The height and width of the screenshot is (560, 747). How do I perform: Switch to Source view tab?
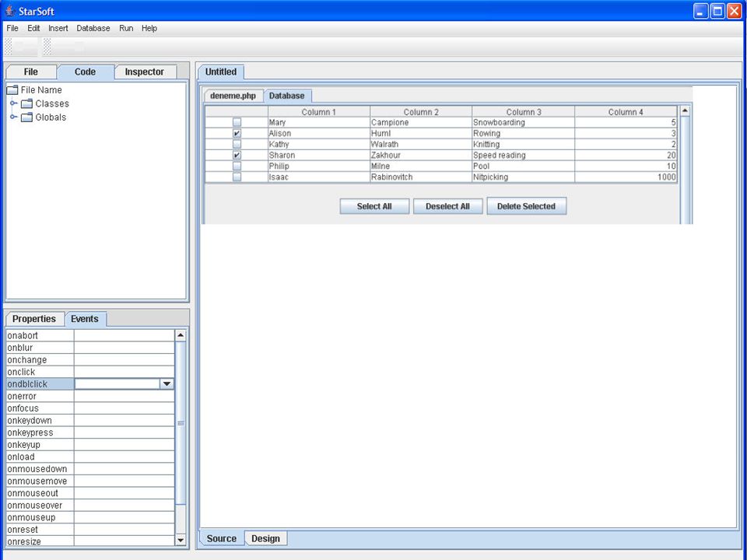click(x=222, y=538)
